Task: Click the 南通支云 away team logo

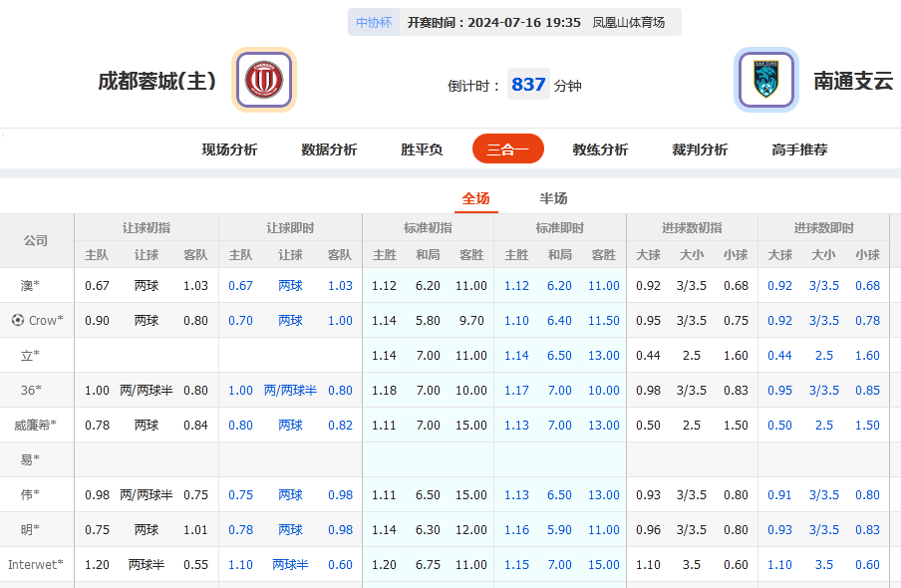Action: click(765, 79)
